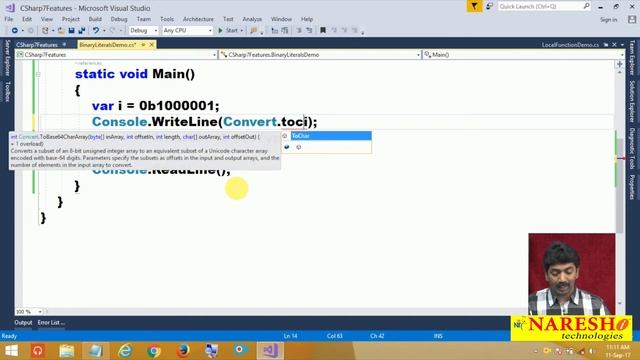Open the Edit menu
The height and width of the screenshot is (360, 640).
coord(27,19)
